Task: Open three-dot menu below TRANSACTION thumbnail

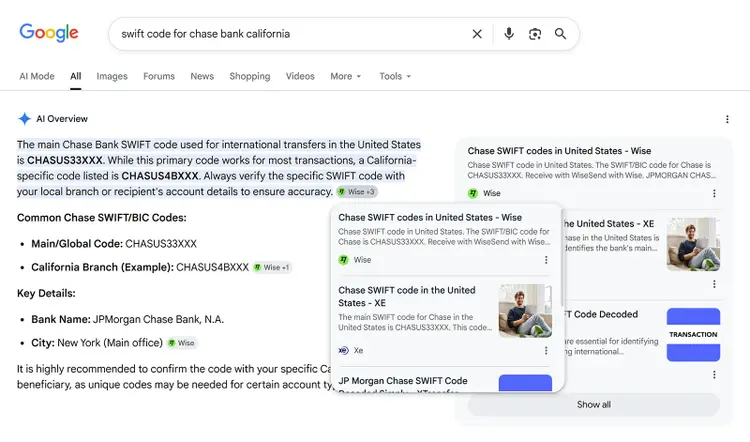Action: pos(714,375)
